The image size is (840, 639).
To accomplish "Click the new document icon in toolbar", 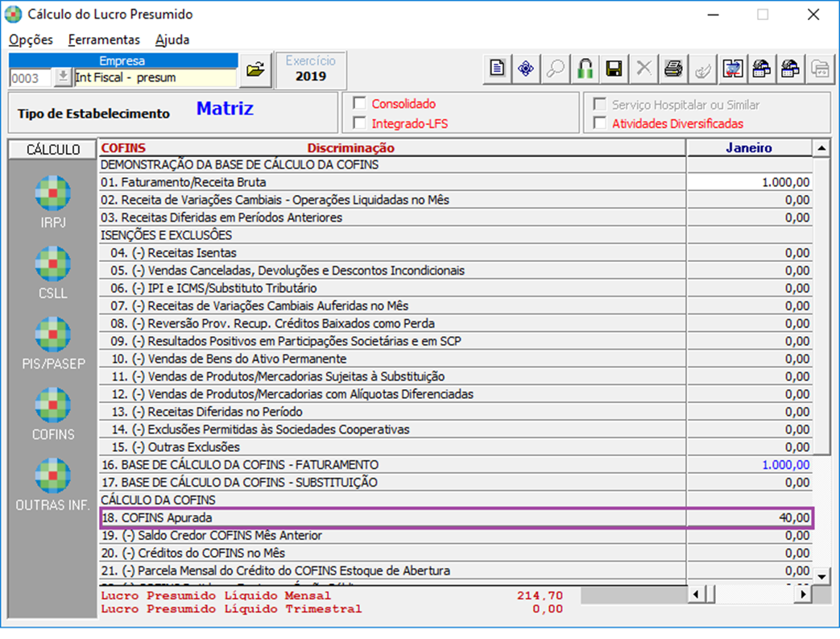I will point(497,68).
